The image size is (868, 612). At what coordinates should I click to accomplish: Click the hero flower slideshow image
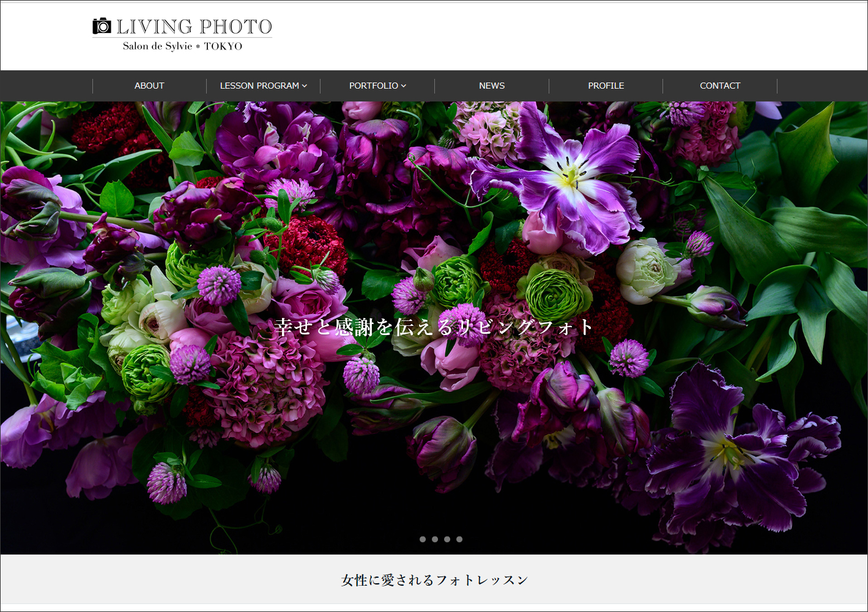pyautogui.click(x=434, y=328)
